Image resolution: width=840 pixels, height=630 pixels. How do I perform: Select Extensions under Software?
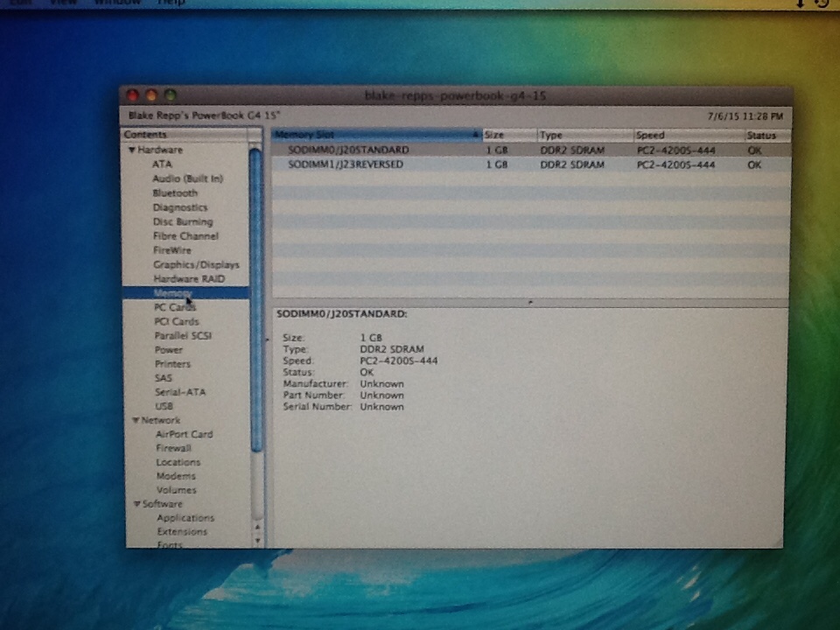(x=182, y=531)
